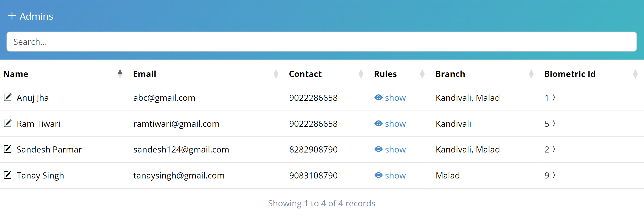Click contact number 8282908790
The width and height of the screenshot is (644, 218).
coord(313,149)
